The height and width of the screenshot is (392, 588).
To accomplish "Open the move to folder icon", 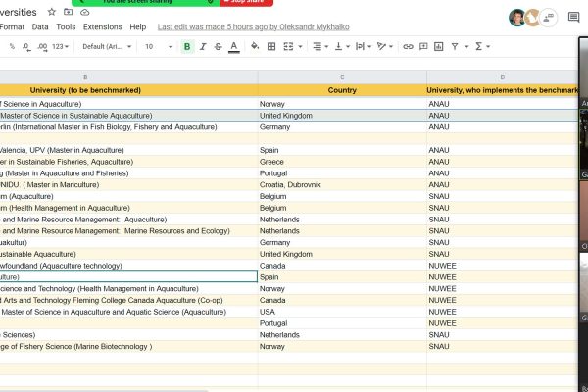I will click(x=68, y=12).
